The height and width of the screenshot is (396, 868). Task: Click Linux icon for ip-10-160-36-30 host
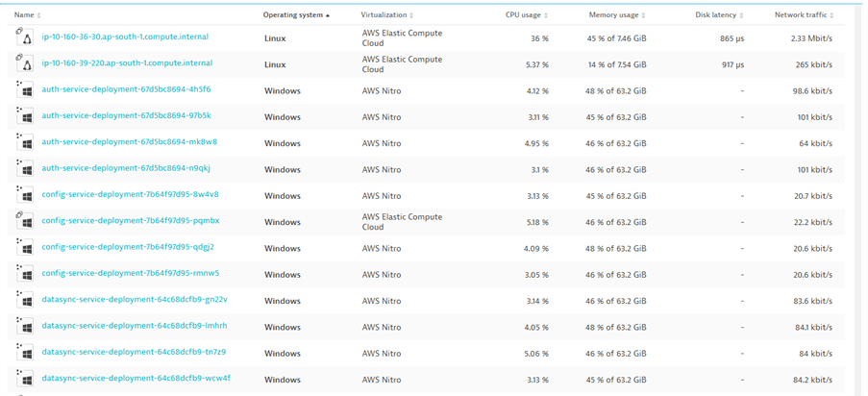click(24, 38)
